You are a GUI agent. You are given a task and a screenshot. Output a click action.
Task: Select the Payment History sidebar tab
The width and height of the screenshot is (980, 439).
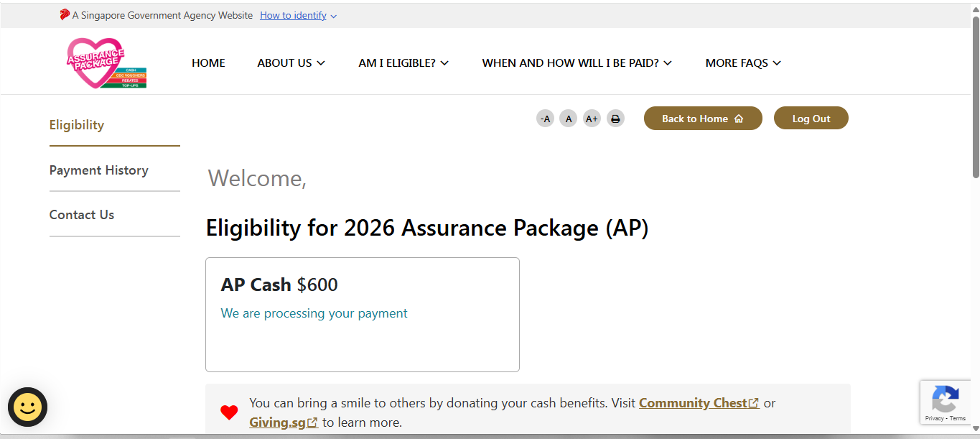click(x=99, y=170)
